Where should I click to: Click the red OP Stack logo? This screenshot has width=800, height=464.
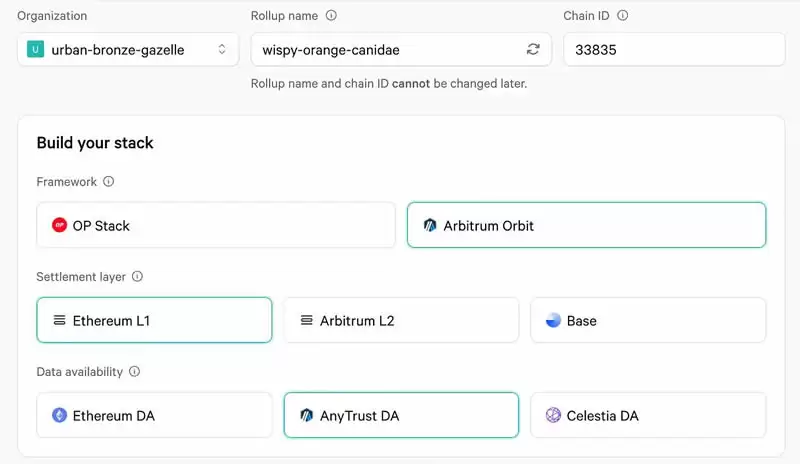[59, 226]
